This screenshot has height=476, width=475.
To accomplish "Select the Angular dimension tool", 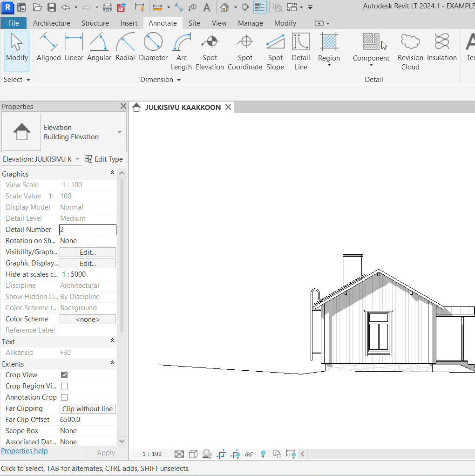I will pyautogui.click(x=99, y=48).
